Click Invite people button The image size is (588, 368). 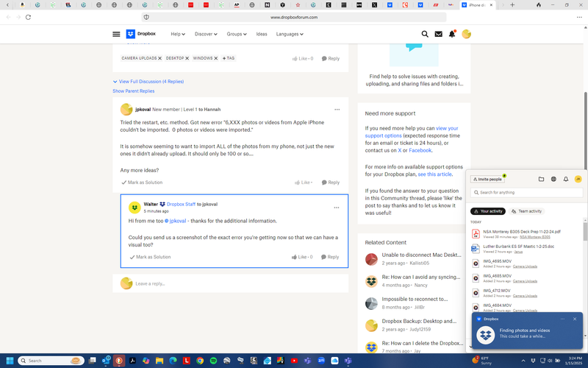coord(487,180)
